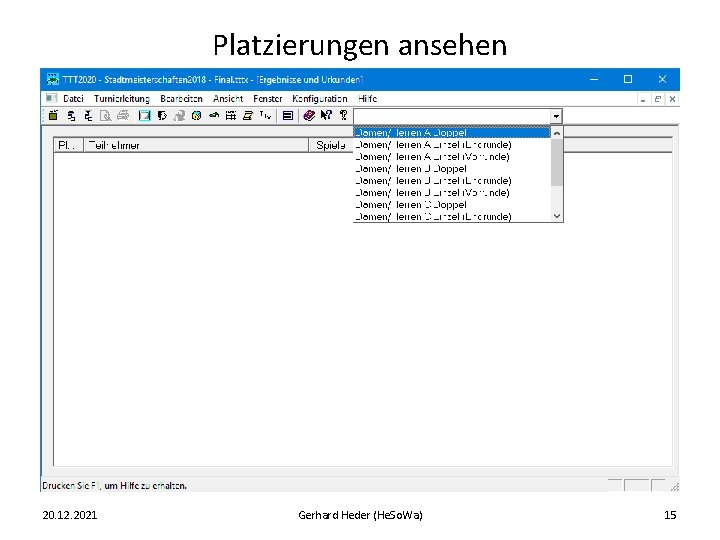Click the resize grip in status bar corner
Viewport: 720px width, 540px height.
point(675,486)
